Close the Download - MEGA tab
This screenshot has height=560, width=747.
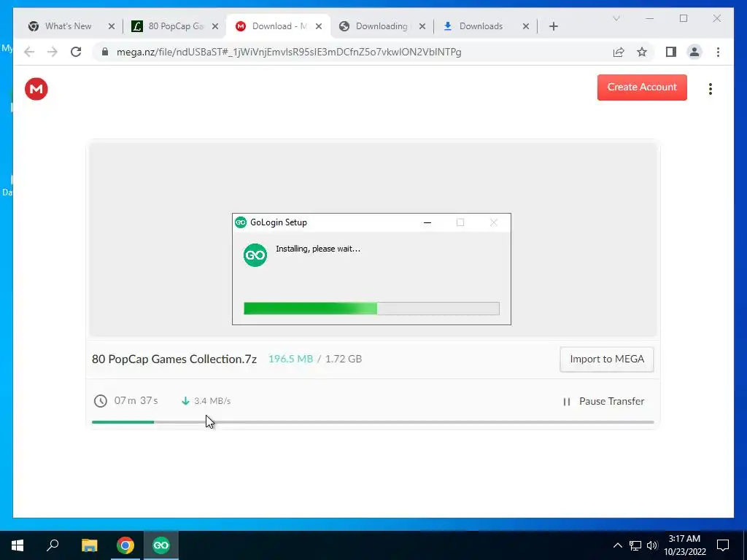319,26
